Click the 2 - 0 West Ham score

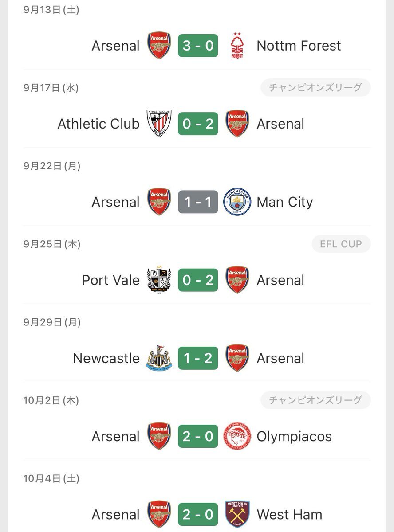[198, 514]
